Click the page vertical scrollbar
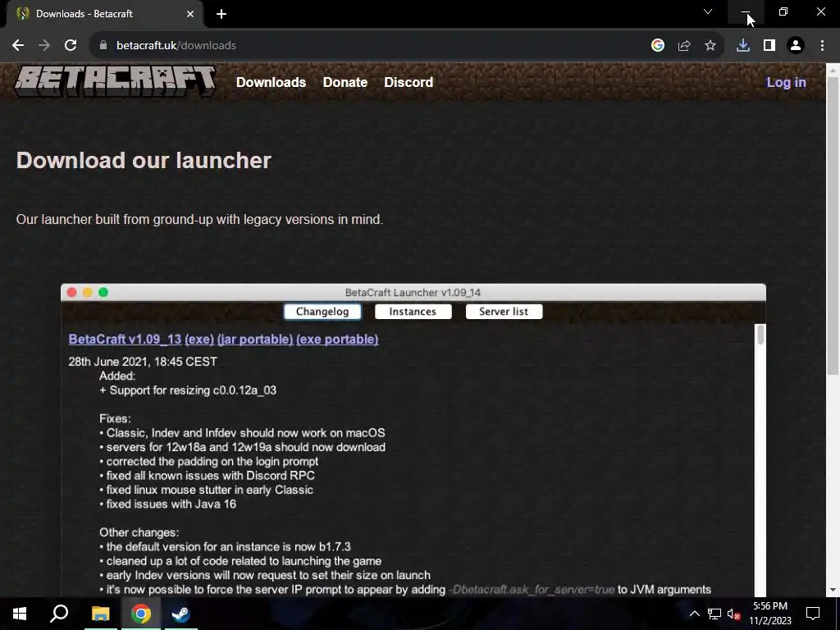840x630 pixels. [833, 225]
